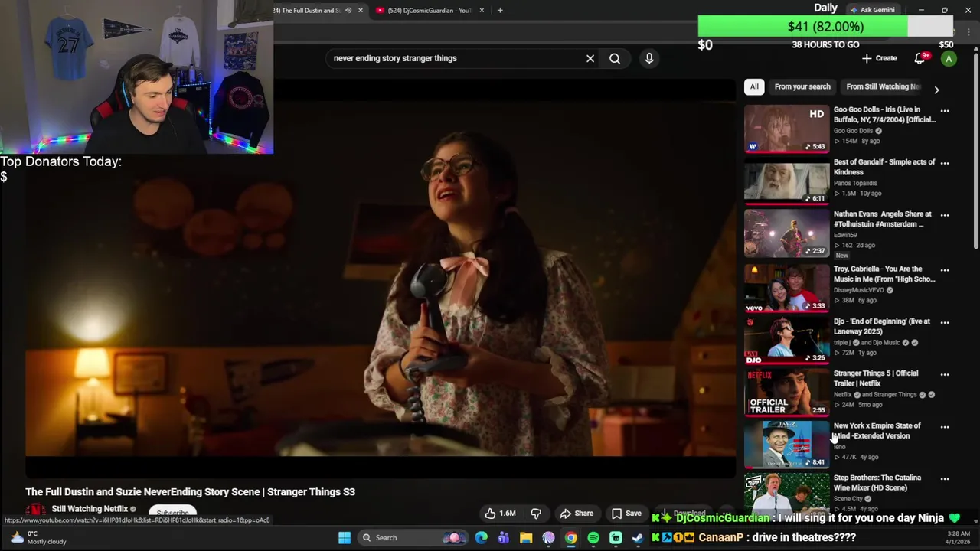Open Steam from the taskbar
This screenshot has height=551, width=980.
(638, 537)
